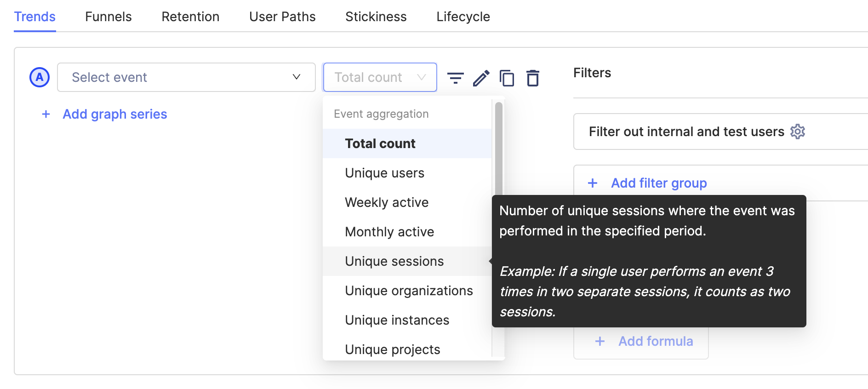
Task: Choose Unique organizations option
Action: click(x=408, y=291)
